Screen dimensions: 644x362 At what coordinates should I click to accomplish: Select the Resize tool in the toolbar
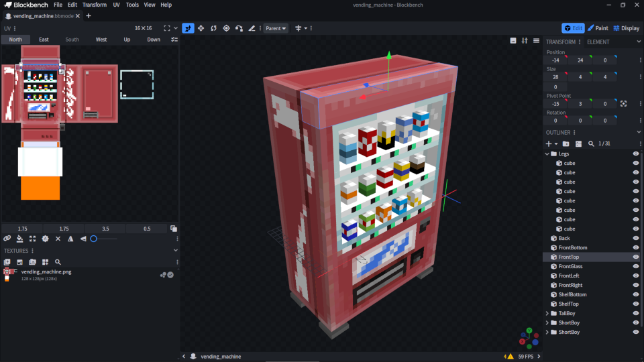point(201,28)
